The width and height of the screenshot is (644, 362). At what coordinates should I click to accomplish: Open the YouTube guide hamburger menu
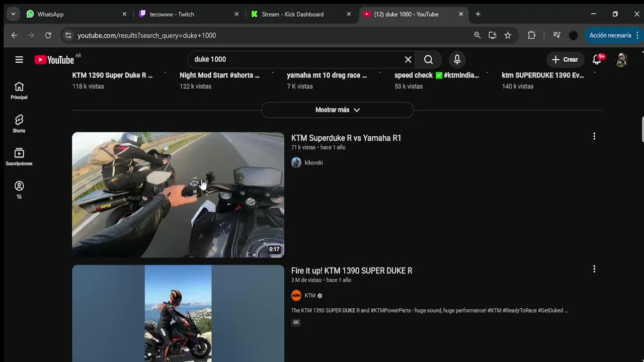(19, 59)
